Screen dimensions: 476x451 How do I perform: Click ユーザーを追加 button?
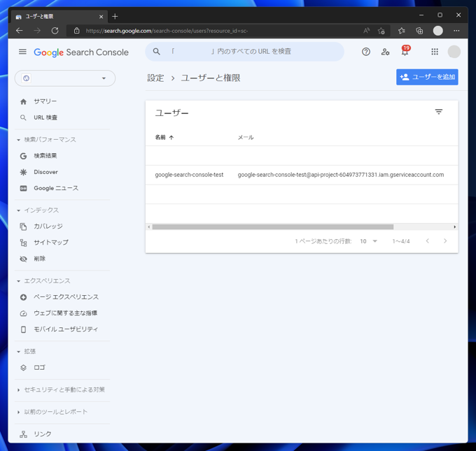427,77
